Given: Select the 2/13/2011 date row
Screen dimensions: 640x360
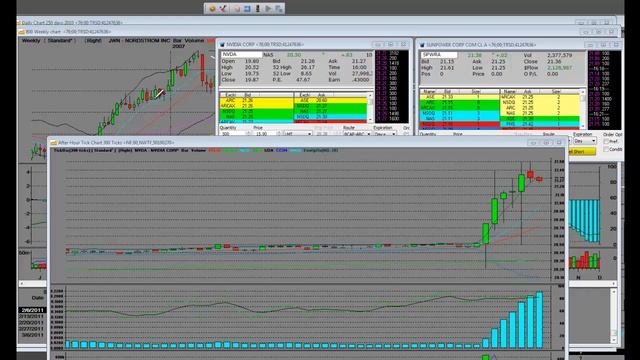Looking at the screenshot, I should 32,316.
